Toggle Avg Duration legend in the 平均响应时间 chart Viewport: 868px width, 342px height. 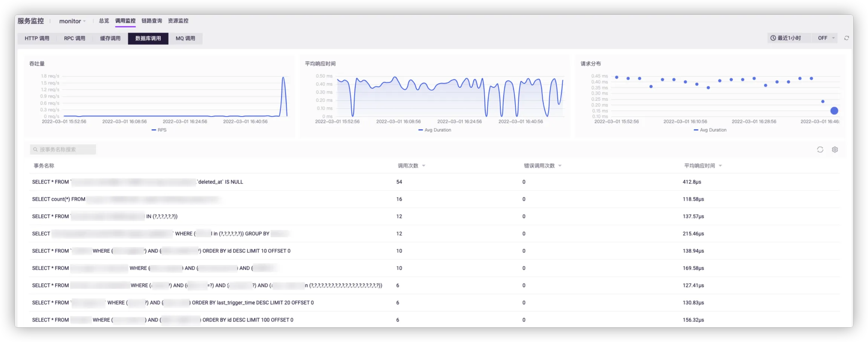point(434,130)
